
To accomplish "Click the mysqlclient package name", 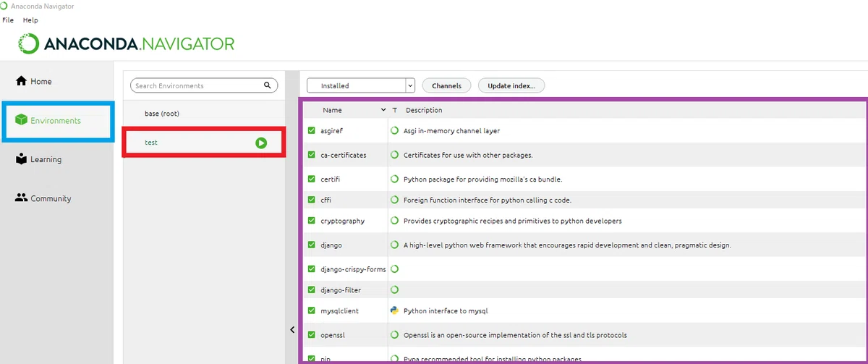I will [x=340, y=311].
